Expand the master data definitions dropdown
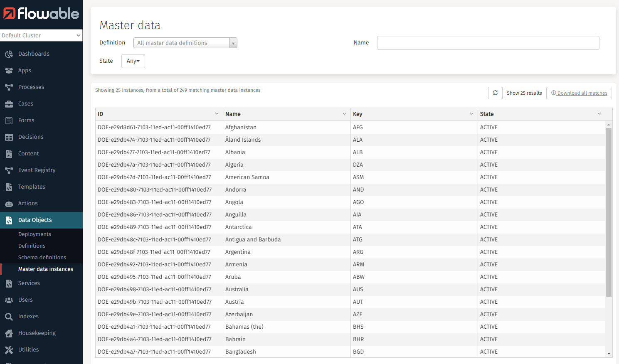619x364 pixels. pos(233,43)
